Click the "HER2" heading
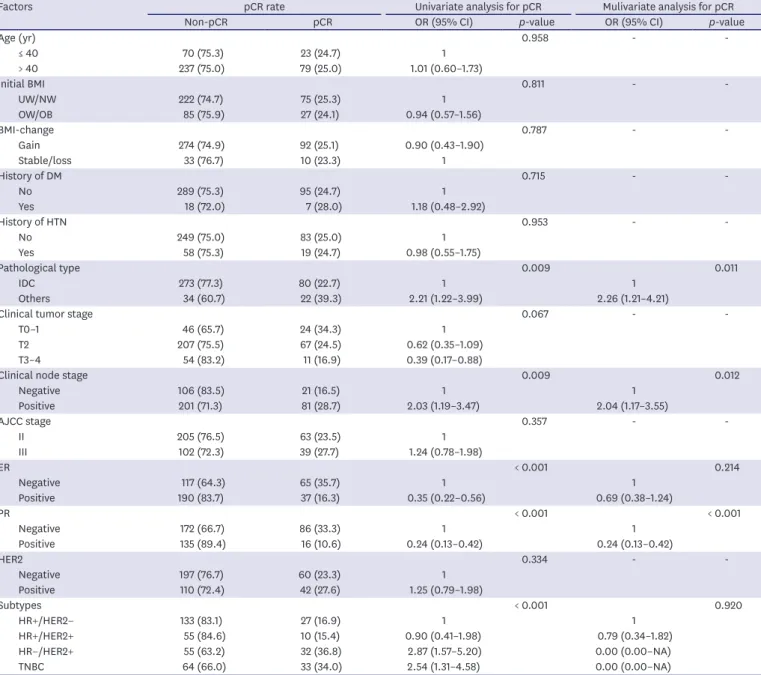Screen dimensions: 761x675 (x=11, y=560)
